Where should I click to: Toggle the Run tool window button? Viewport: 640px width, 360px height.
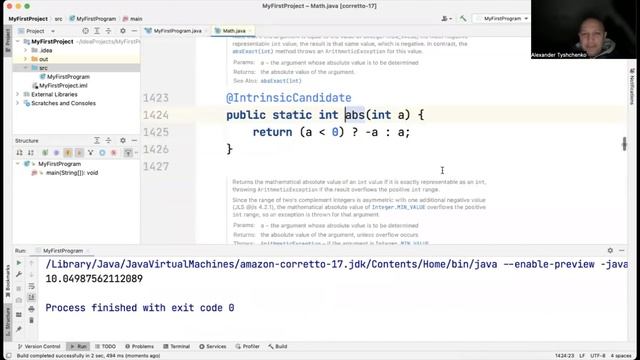click(x=78, y=347)
